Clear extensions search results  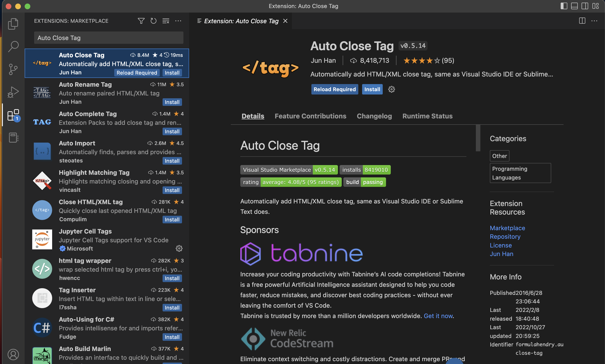point(166,21)
